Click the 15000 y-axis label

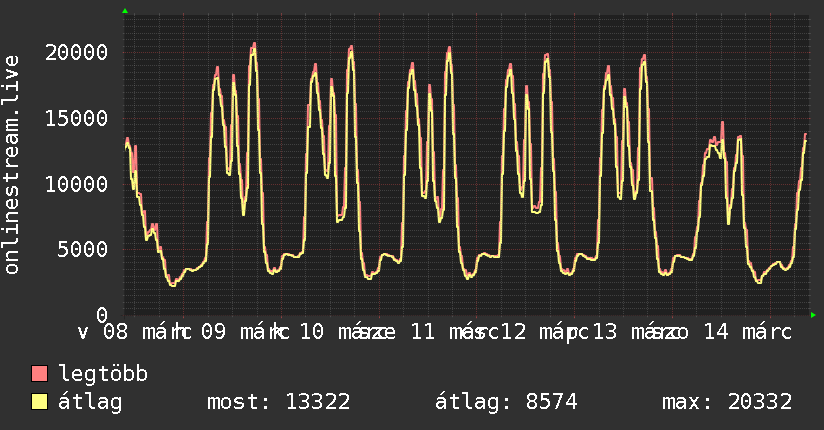click(x=76, y=118)
